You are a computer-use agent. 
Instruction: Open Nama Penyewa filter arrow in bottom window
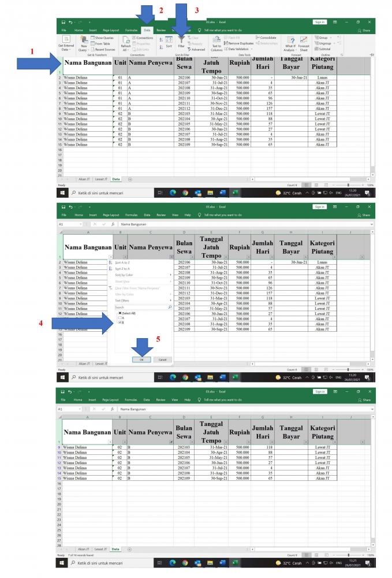point(171,442)
